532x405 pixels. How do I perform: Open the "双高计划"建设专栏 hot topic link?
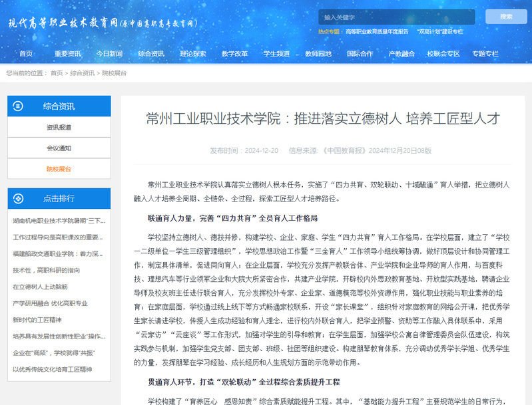click(x=439, y=31)
